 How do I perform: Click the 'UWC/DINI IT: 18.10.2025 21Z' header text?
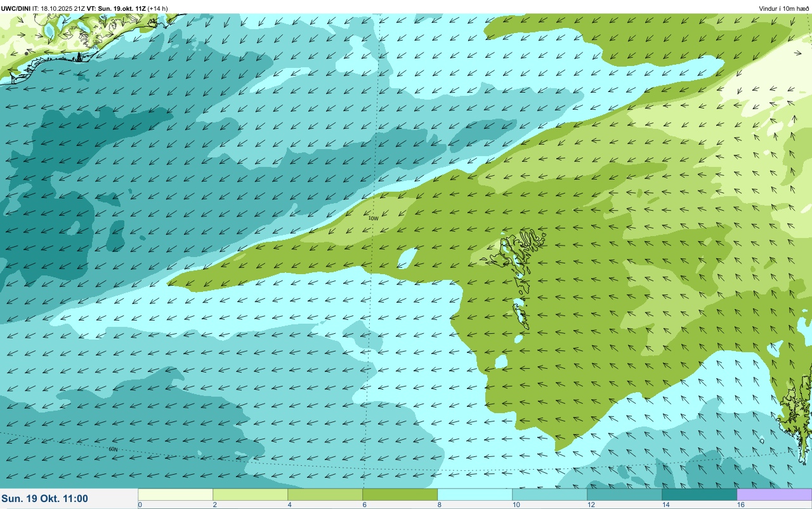click(x=44, y=8)
